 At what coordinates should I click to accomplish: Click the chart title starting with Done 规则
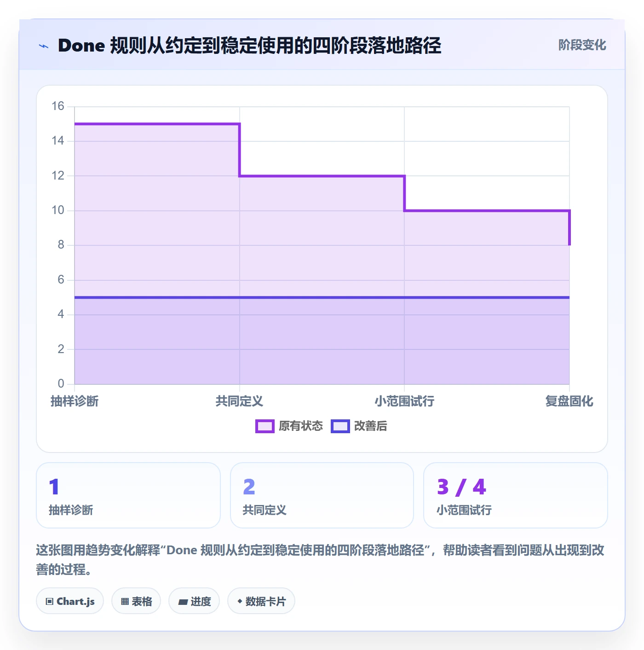click(250, 46)
